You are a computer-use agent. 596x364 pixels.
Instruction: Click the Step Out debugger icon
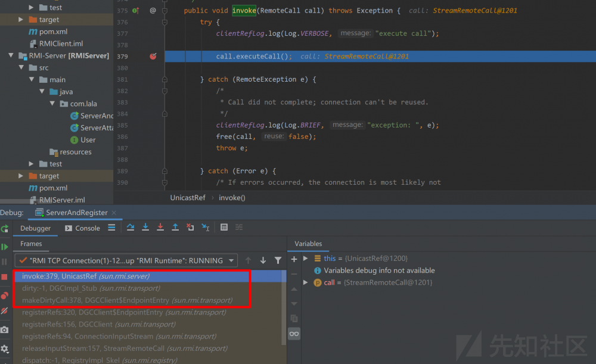tap(175, 228)
